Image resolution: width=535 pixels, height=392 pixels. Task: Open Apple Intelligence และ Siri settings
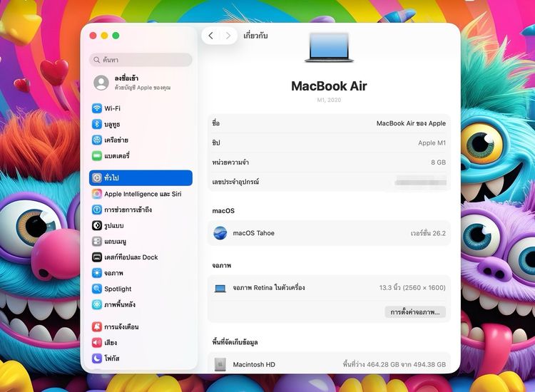tap(141, 194)
